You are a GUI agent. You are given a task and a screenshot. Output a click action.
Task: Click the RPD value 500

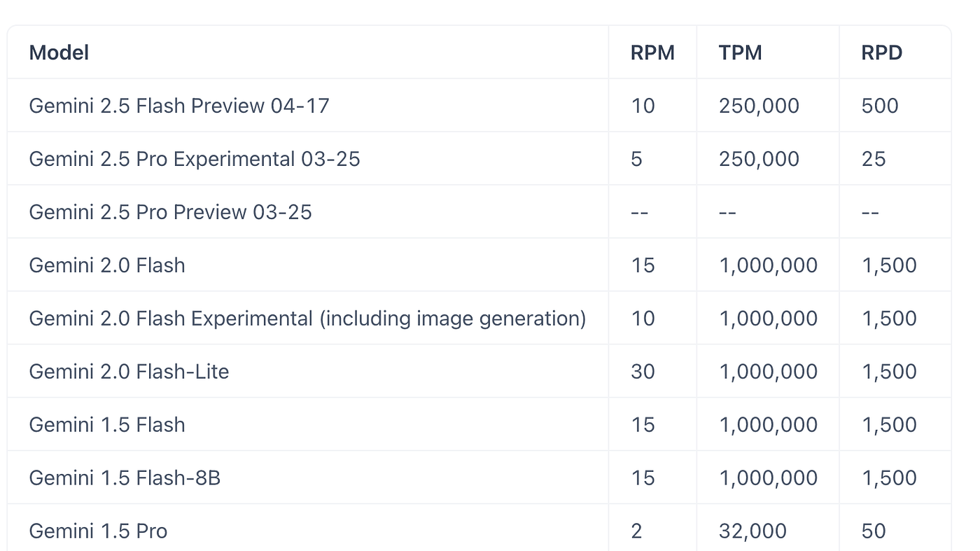coord(880,106)
